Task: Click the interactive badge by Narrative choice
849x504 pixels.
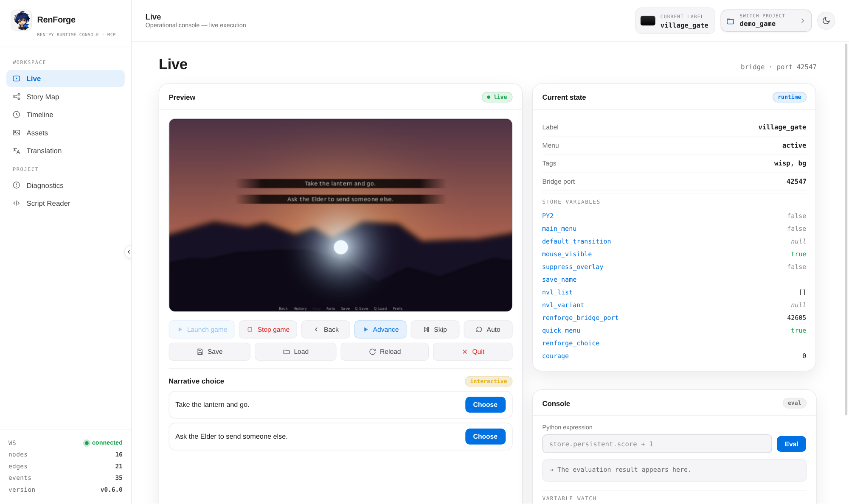Action: coord(489,381)
